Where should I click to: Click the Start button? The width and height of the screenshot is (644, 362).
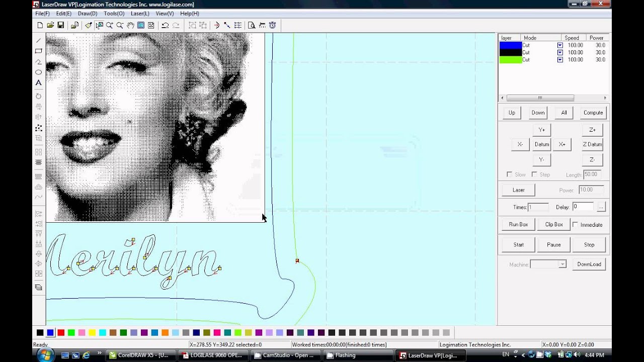pyautogui.click(x=519, y=245)
